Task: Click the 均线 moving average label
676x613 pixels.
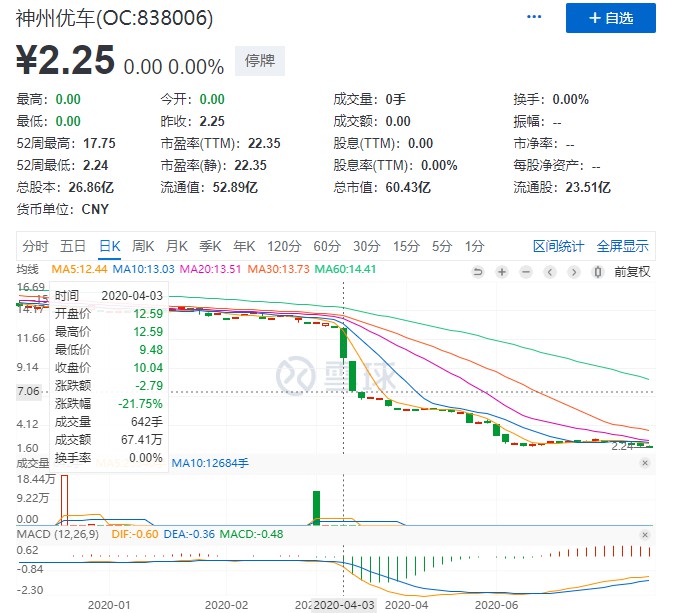Action: tap(28, 269)
